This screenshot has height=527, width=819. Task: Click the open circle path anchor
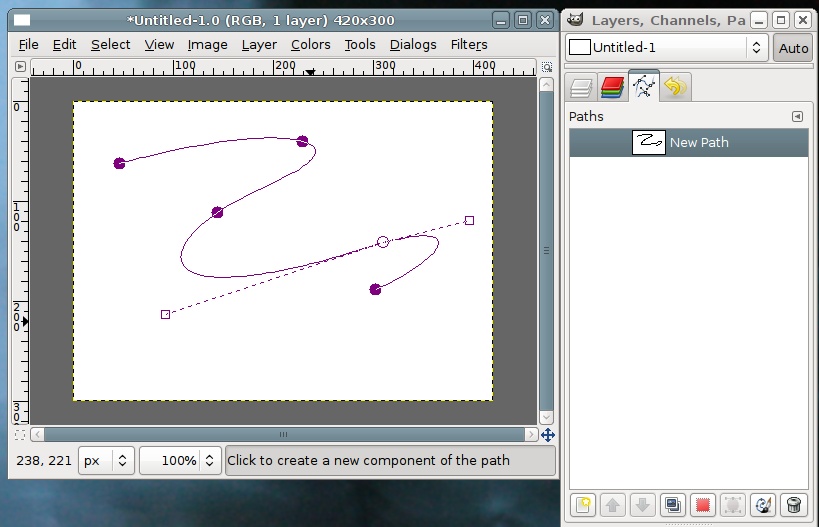(x=383, y=242)
